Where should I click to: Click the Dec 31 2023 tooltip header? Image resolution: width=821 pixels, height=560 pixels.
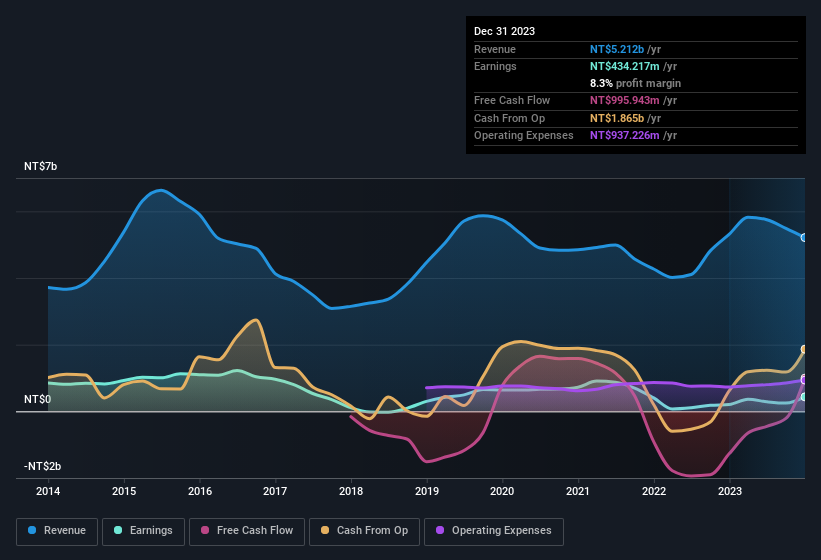(x=504, y=31)
